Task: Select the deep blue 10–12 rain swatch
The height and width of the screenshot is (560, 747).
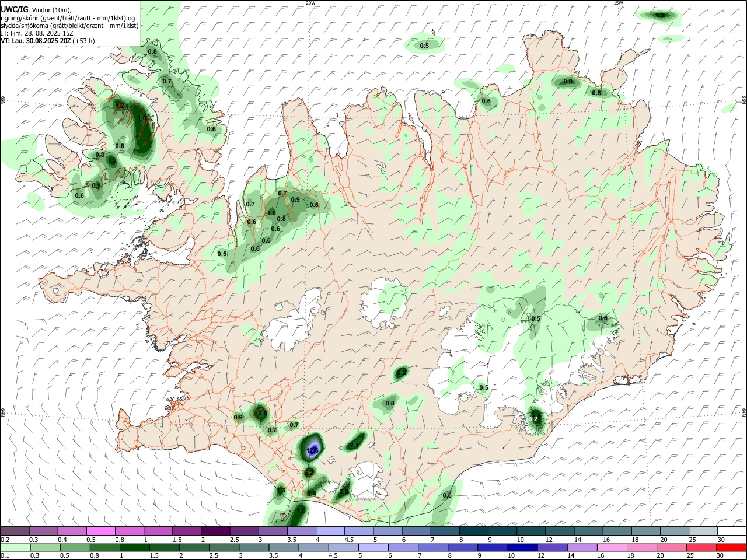Action: coord(522,547)
